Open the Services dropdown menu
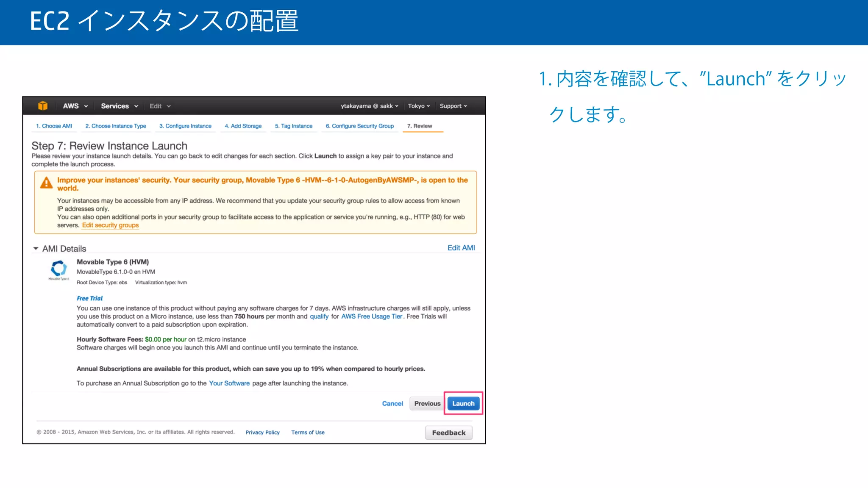 pyautogui.click(x=119, y=106)
